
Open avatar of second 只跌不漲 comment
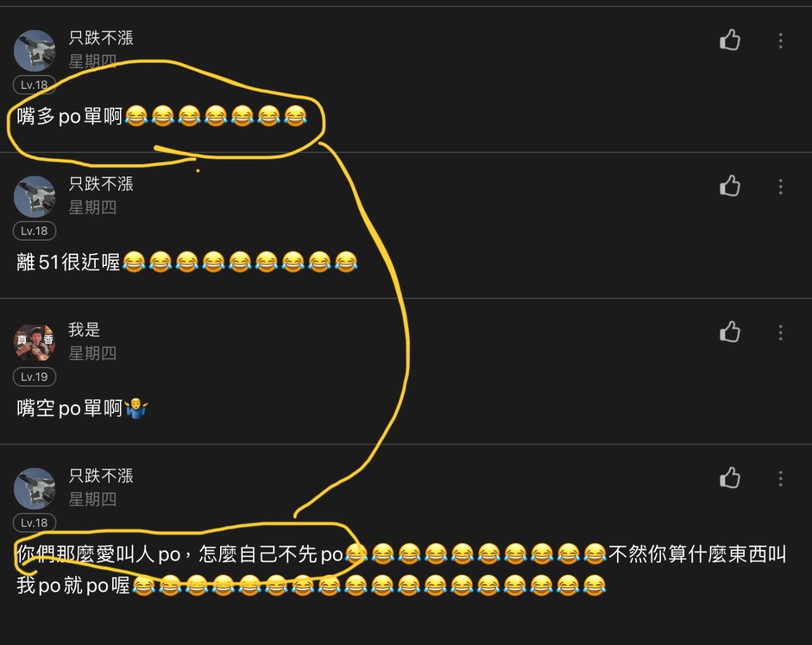pos(35,197)
